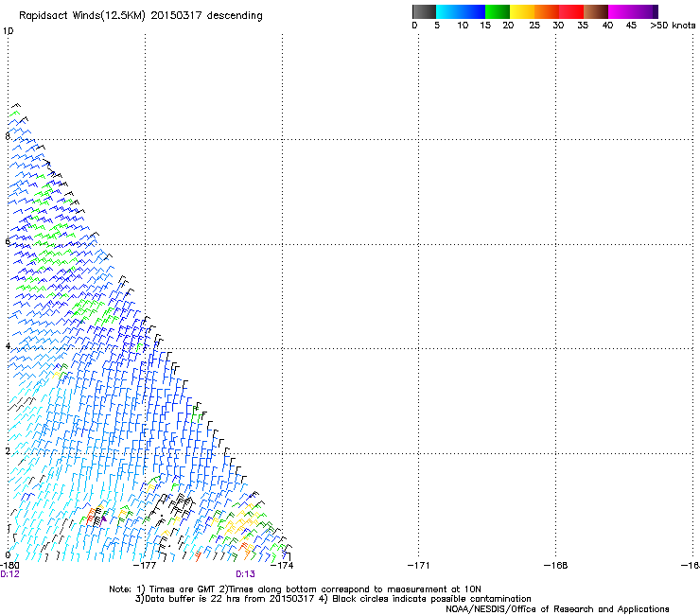Image resolution: width=700 pixels, height=615 pixels.
Task: Click the longitude label -180
Action: 9,566
